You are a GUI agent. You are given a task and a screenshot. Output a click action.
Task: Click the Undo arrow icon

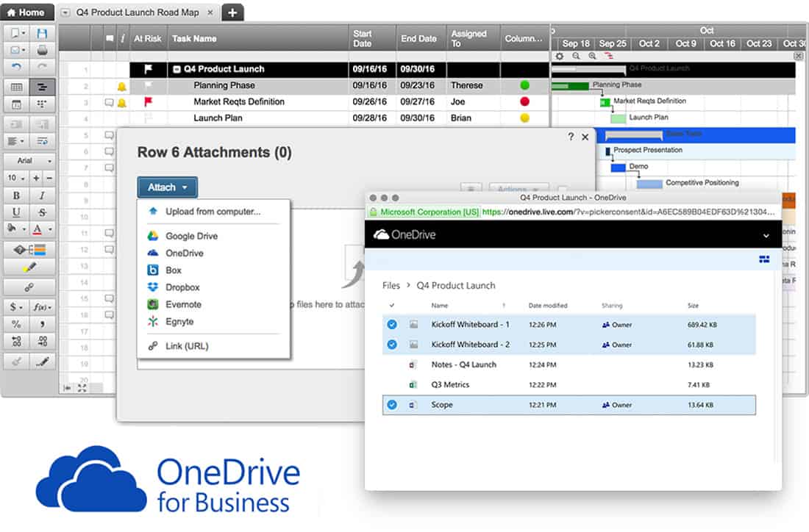pos(16,66)
